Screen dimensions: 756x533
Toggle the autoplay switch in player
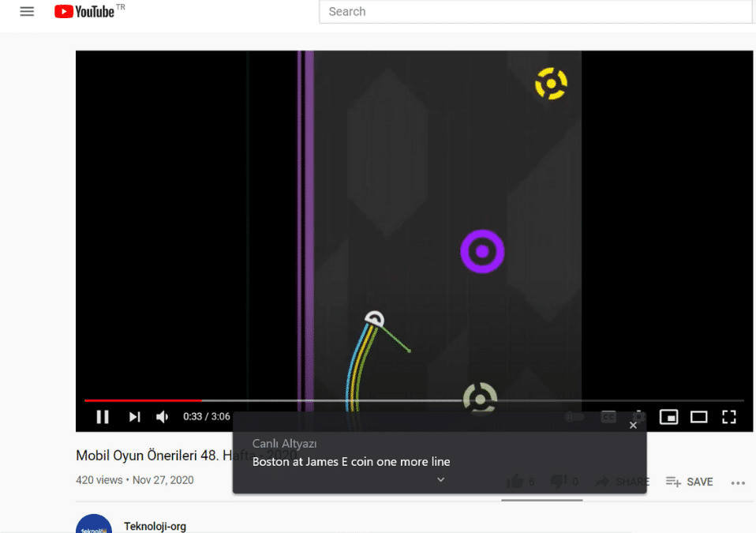click(x=574, y=417)
